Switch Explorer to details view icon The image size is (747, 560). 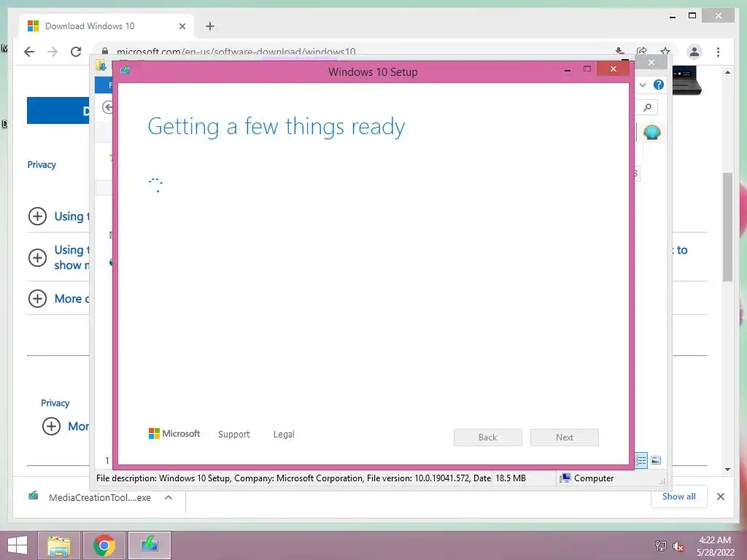640,460
